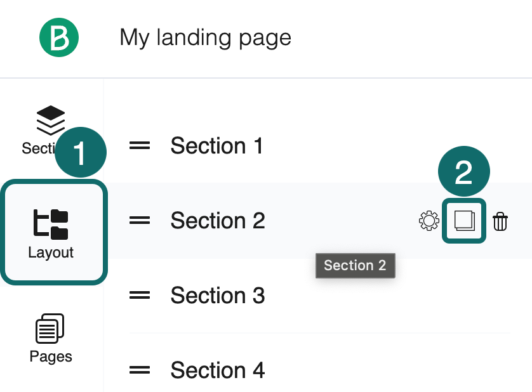Click the numbered badge 2 annotation

click(464, 173)
